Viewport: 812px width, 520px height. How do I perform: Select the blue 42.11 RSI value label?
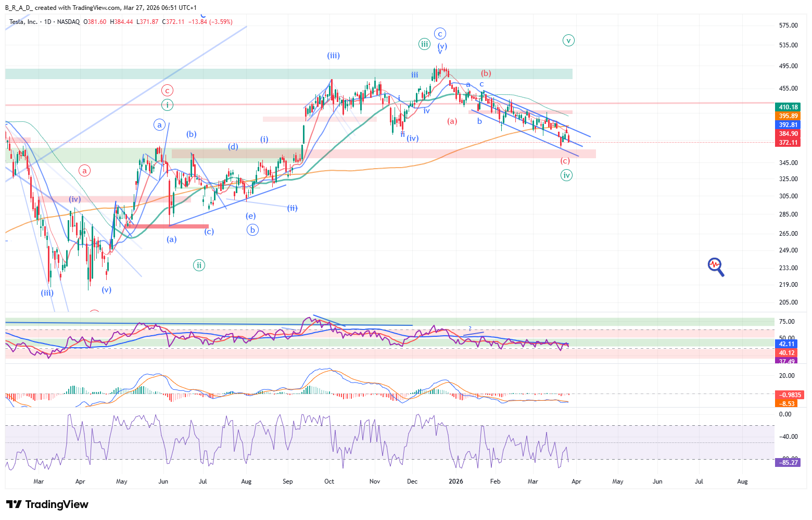coord(786,344)
